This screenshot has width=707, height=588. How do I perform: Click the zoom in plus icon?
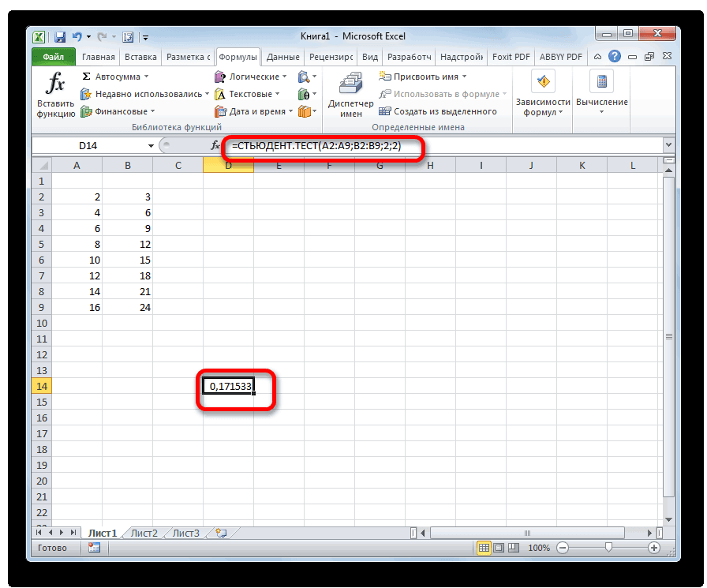pyautogui.click(x=653, y=548)
